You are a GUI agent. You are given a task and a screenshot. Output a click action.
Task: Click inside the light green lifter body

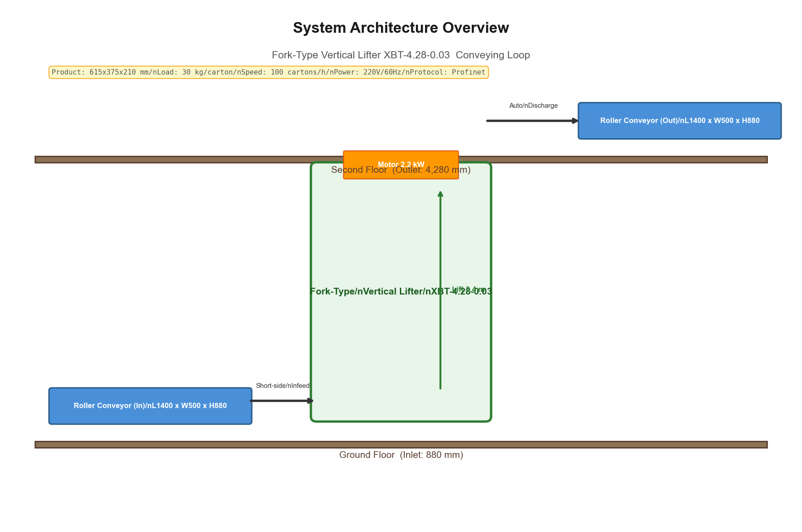coord(373,350)
